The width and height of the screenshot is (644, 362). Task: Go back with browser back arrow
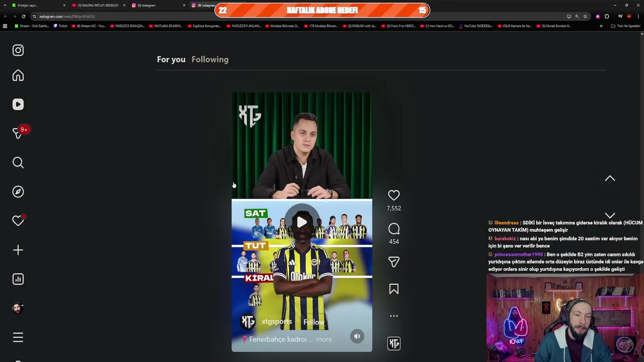(5, 17)
